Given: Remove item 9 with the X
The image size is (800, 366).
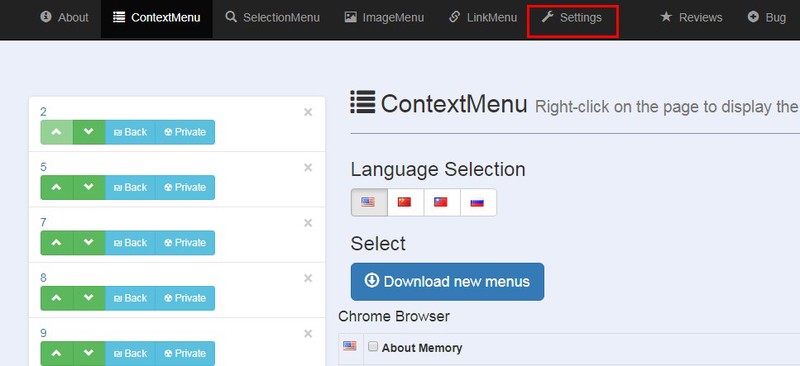Looking at the screenshot, I should pos(308,334).
